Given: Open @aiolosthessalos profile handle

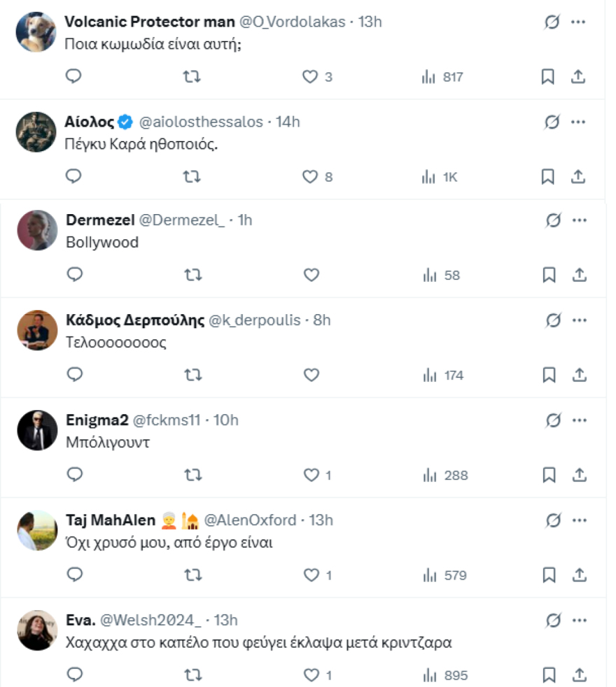Looking at the screenshot, I should tap(202, 122).
